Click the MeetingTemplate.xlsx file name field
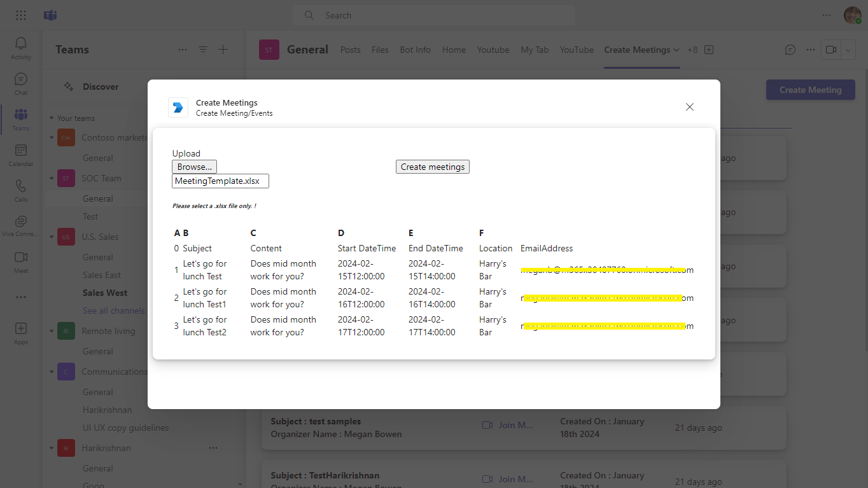This screenshot has height=488, width=868. pos(220,181)
